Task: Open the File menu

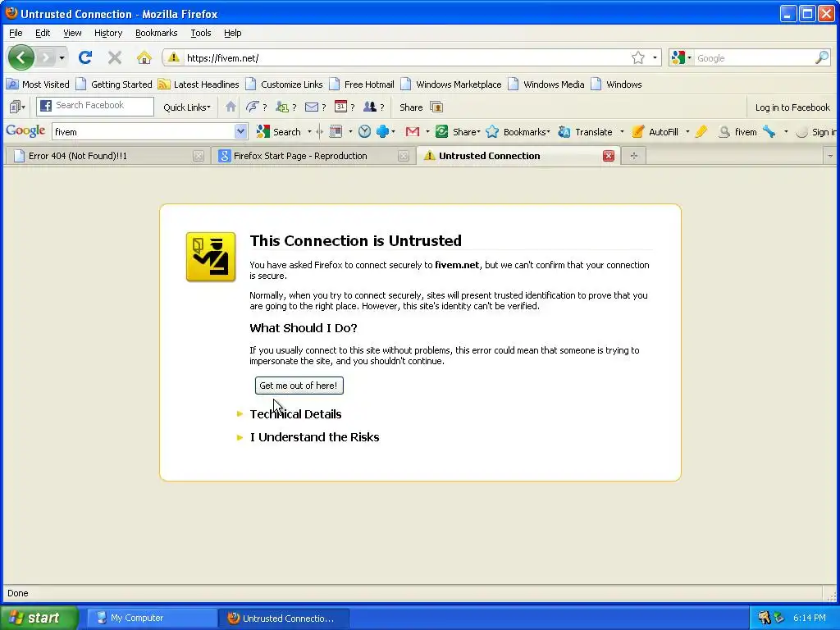Action: pyautogui.click(x=16, y=33)
